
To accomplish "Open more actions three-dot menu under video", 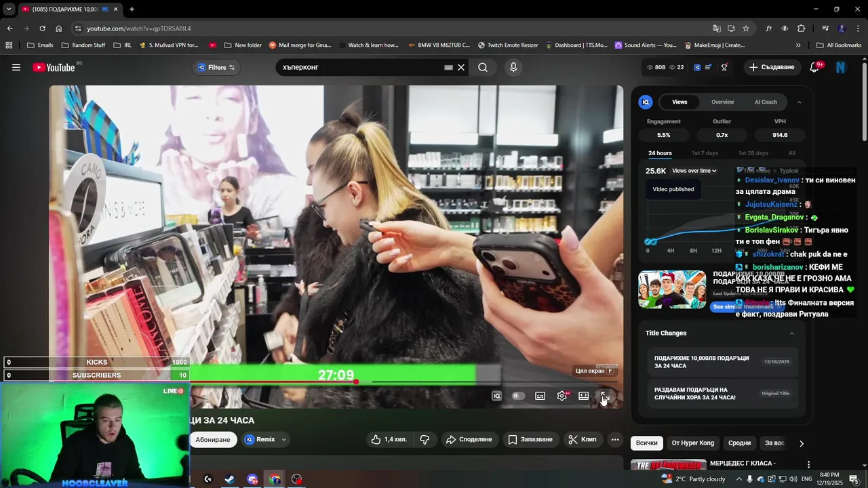I will pyautogui.click(x=615, y=439).
